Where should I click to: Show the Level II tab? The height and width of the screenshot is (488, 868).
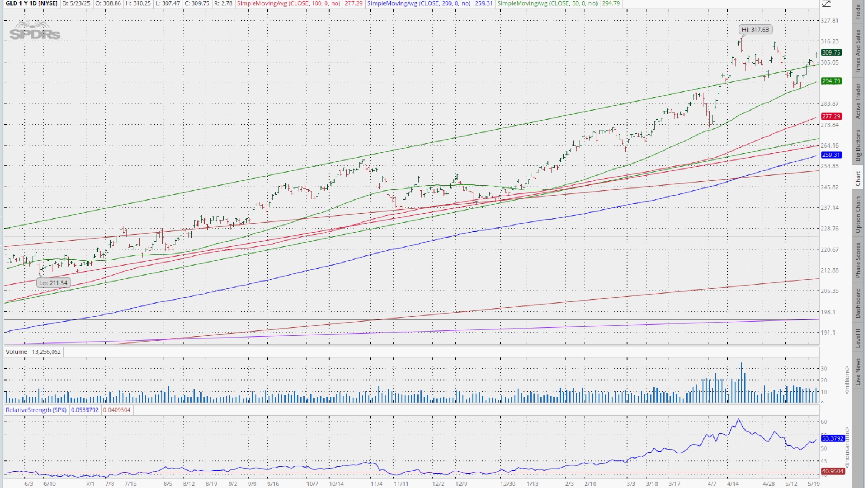[x=858, y=338]
